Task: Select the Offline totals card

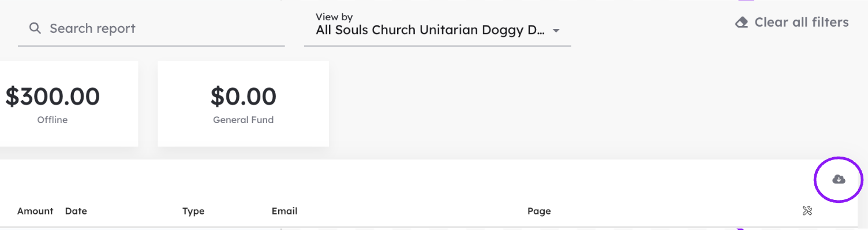Action: pyautogui.click(x=69, y=103)
